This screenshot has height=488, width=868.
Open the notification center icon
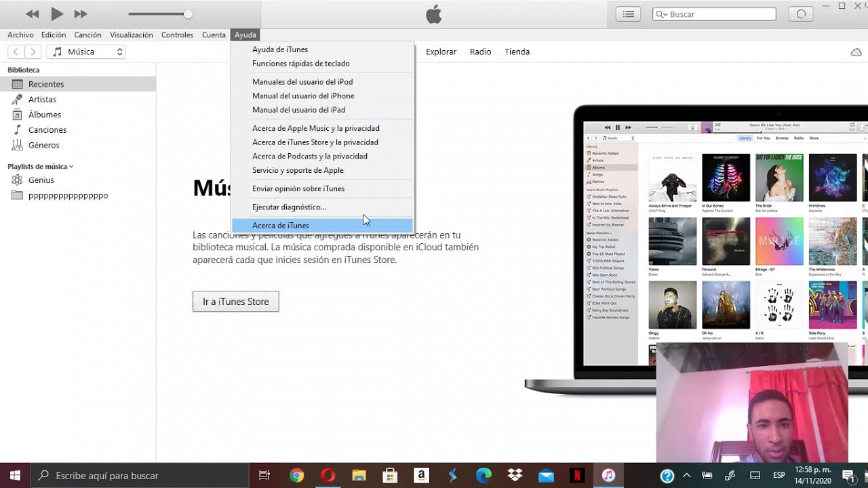pos(848,476)
